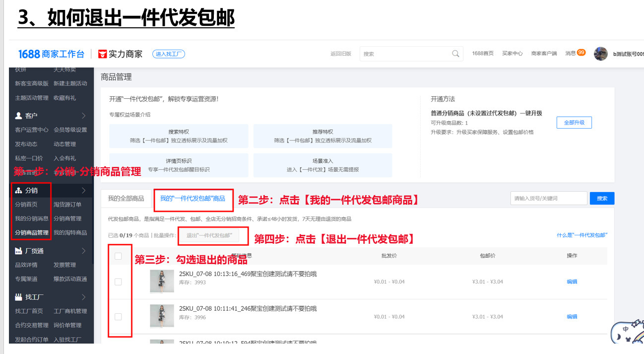Click the search magnifier in top bar
The height and width of the screenshot is (354, 644).
coord(455,53)
